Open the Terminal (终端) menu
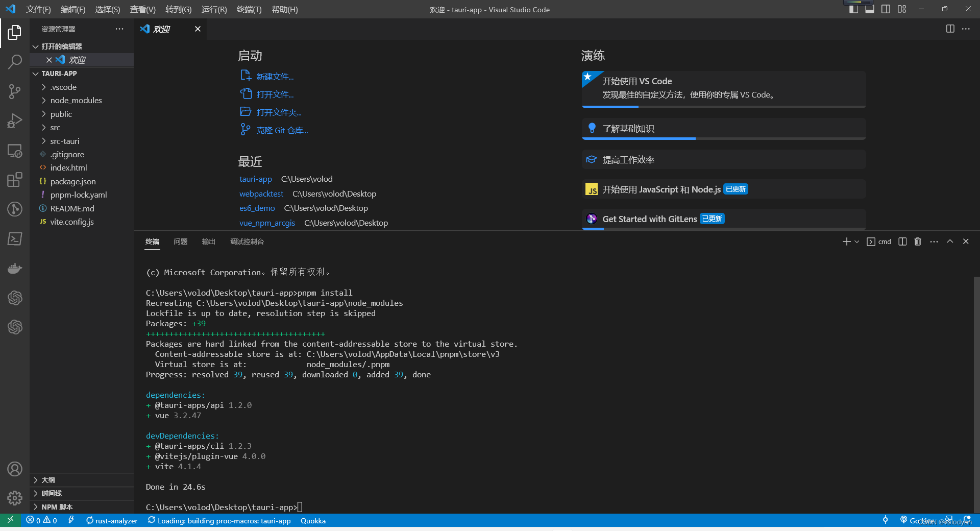This screenshot has width=980, height=531. (x=249, y=9)
